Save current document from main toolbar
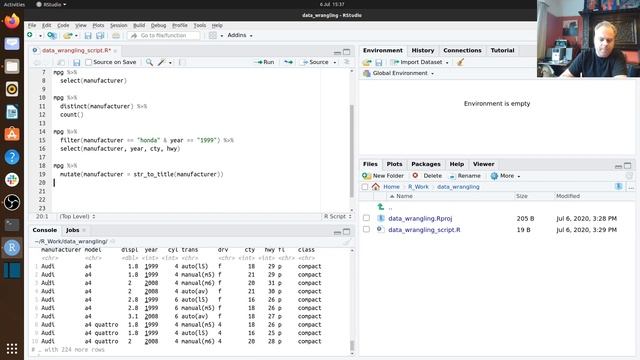The height and width of the screenshot is (360, 640). pyautogui.click(x=88, y=36)
